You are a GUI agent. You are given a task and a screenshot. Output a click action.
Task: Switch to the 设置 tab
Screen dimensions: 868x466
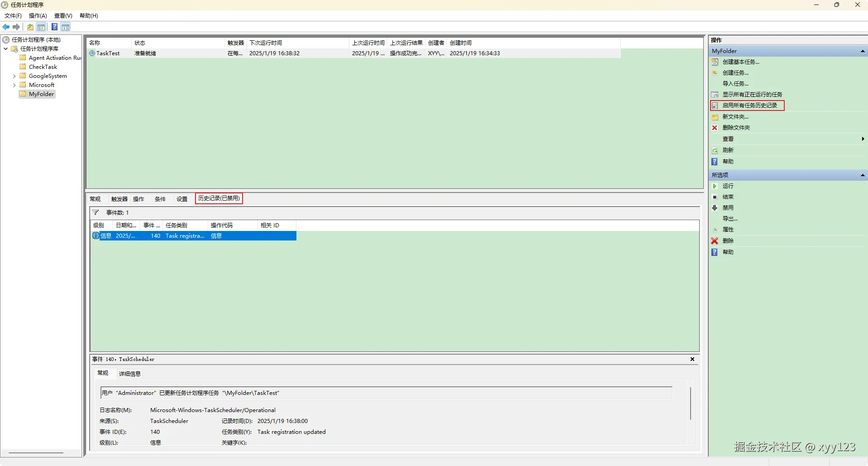point(182,199)
